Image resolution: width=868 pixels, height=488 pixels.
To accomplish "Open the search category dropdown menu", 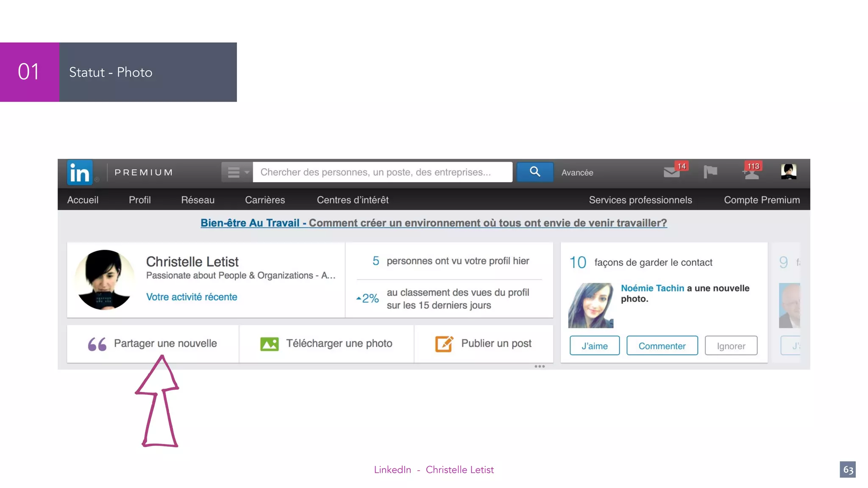I will [x=237, y=172].
